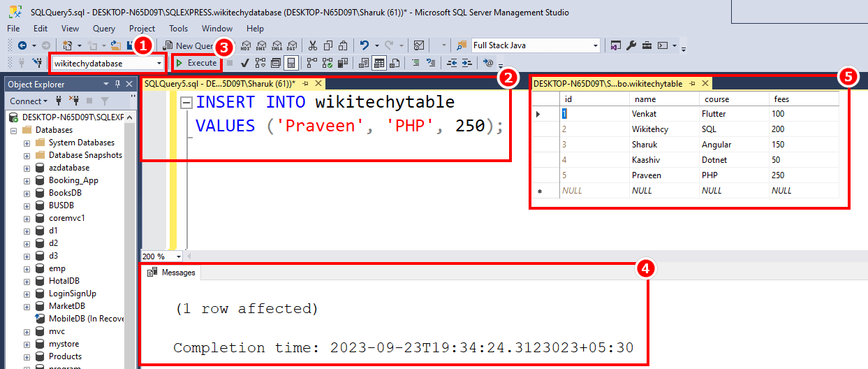Toggle Include Actual Execution Plan icon
This screenshot has height=369, width=868.
pos(311,63)
